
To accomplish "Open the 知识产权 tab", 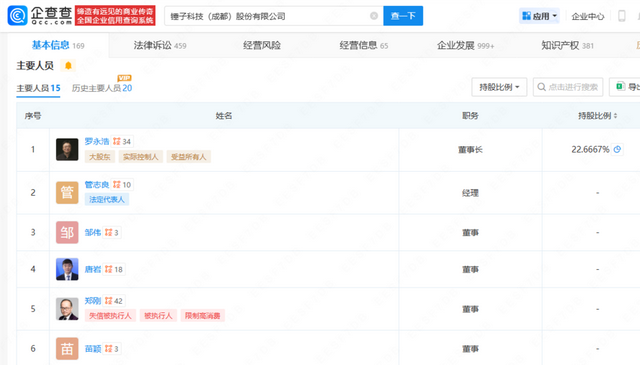I will point(567,45).
